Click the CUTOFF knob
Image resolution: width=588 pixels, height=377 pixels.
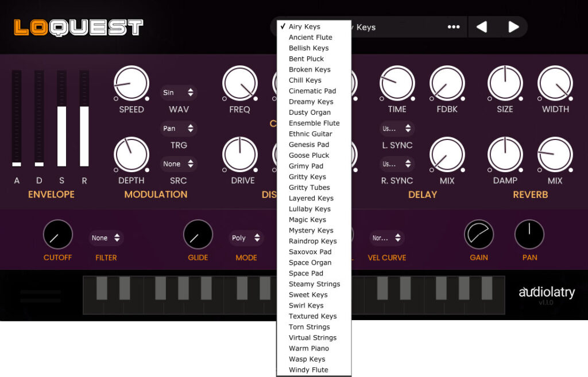(58, 235)
